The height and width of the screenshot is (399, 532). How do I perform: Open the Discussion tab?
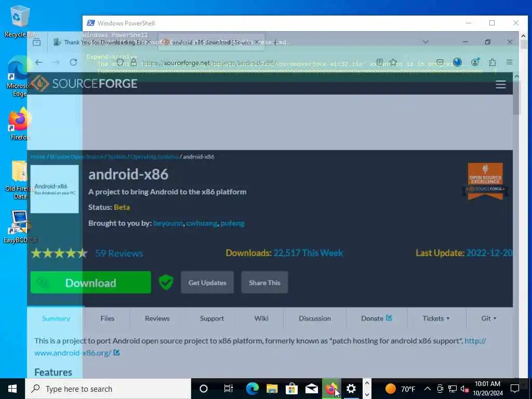click(314, 318)
